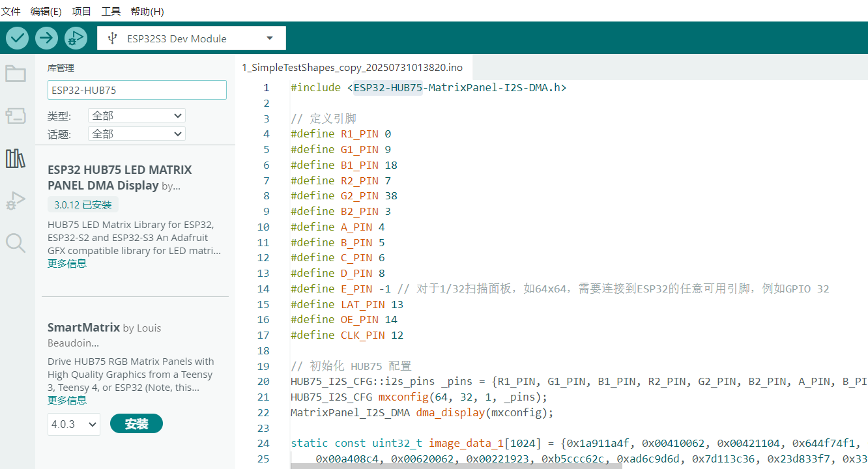Click the Verify checkmark button
The height and width of the screenshot is (469, 868).
click(x=18, y=38)
